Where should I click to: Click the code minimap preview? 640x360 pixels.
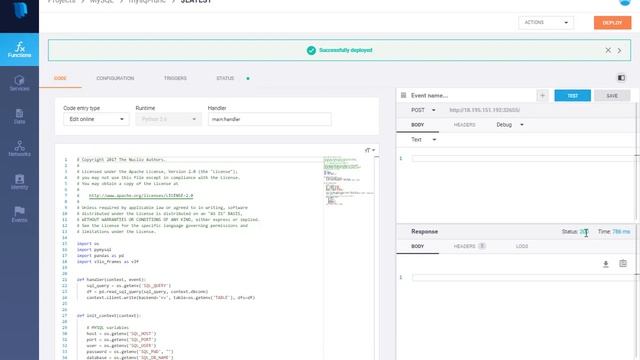[348, 180]
